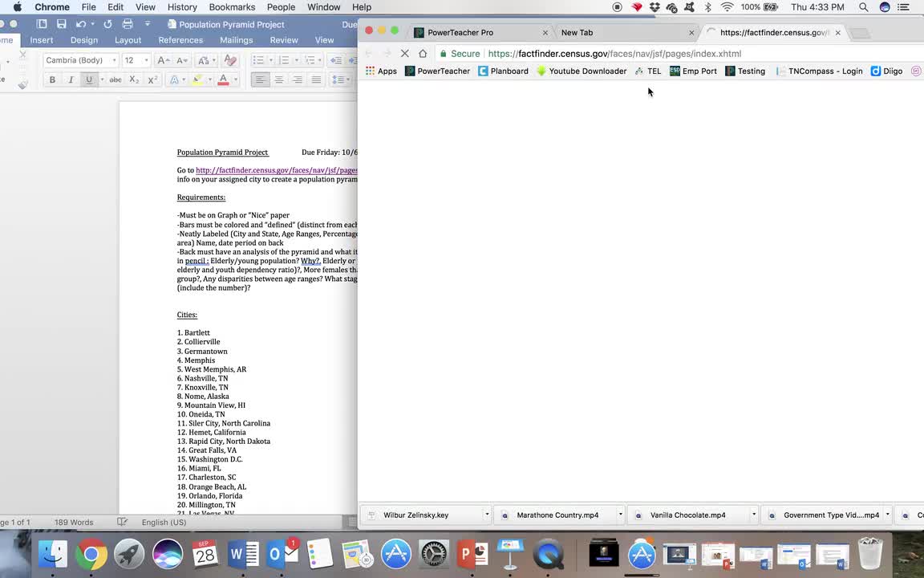Expand Wilbur Zelinsky.key download options
Image resolution: width=924 pixels, height=578 pixels.
(487, 515)
